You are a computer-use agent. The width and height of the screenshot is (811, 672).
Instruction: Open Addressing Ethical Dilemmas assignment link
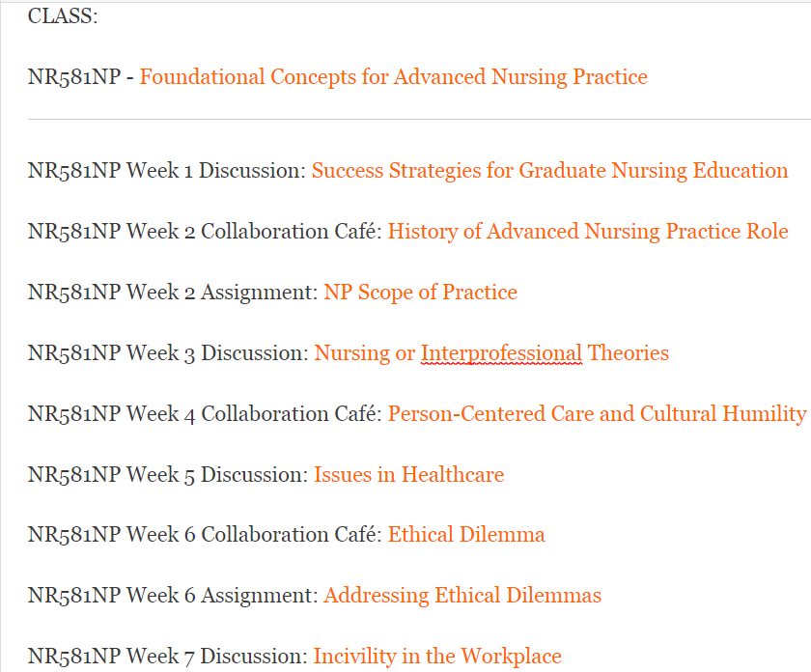(x=462, y=596)
